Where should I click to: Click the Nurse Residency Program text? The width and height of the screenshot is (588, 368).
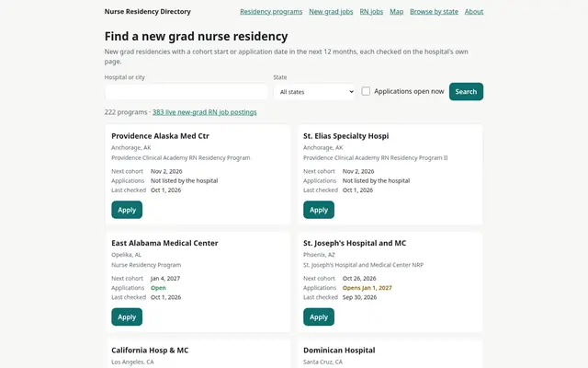point(146,265)
